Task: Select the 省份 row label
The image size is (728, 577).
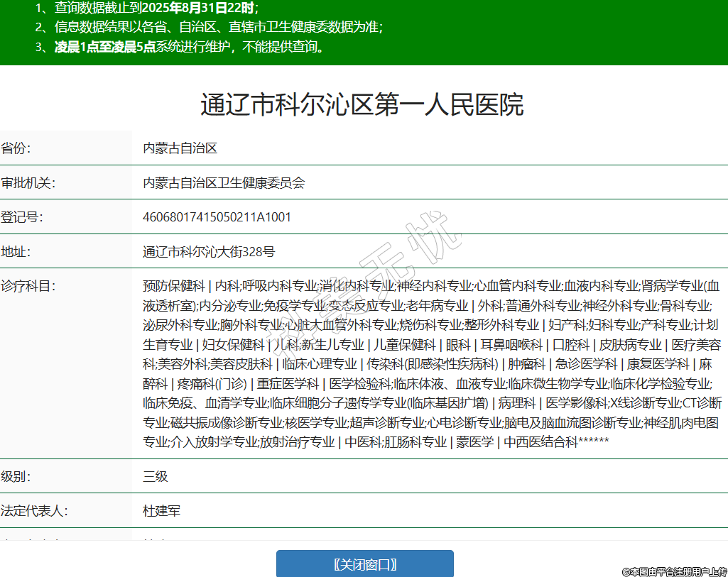Action: 16,148
